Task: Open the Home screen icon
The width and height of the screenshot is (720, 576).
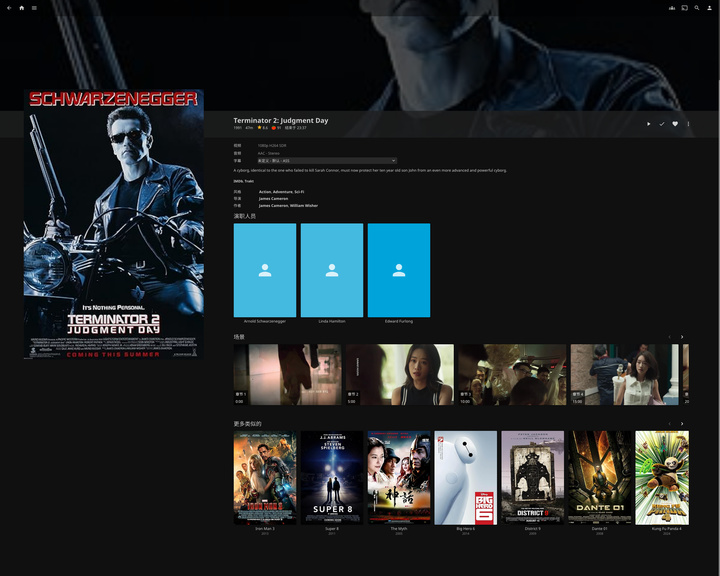Action: click(x=22, y=8)
